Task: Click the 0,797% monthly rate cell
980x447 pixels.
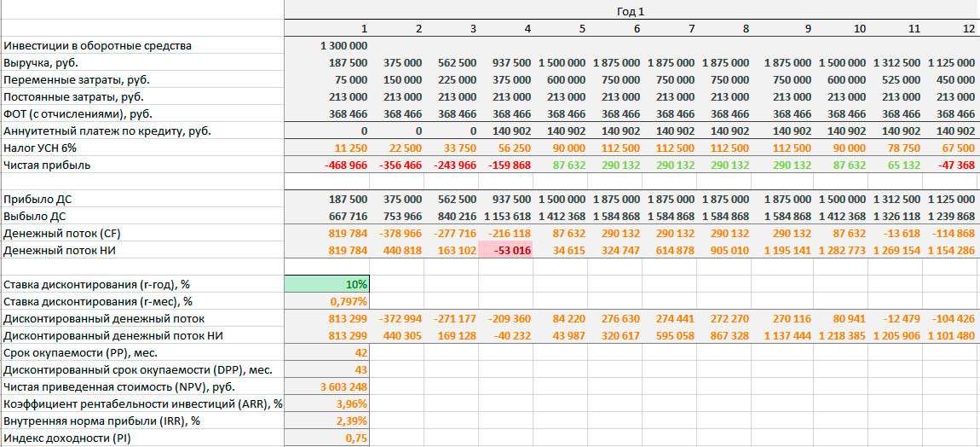Action: click(x=327, y=301)
